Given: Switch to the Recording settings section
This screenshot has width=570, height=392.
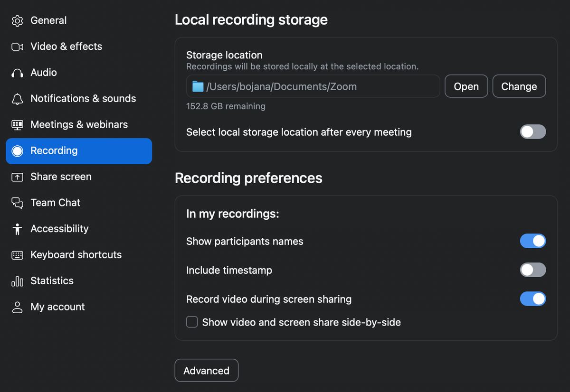Looking at the screenshot, I should point(54,150).
